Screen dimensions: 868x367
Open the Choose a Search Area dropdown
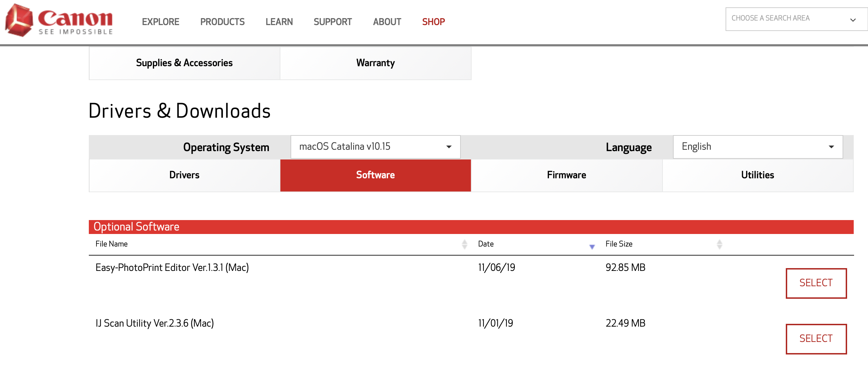coord(796,19)
